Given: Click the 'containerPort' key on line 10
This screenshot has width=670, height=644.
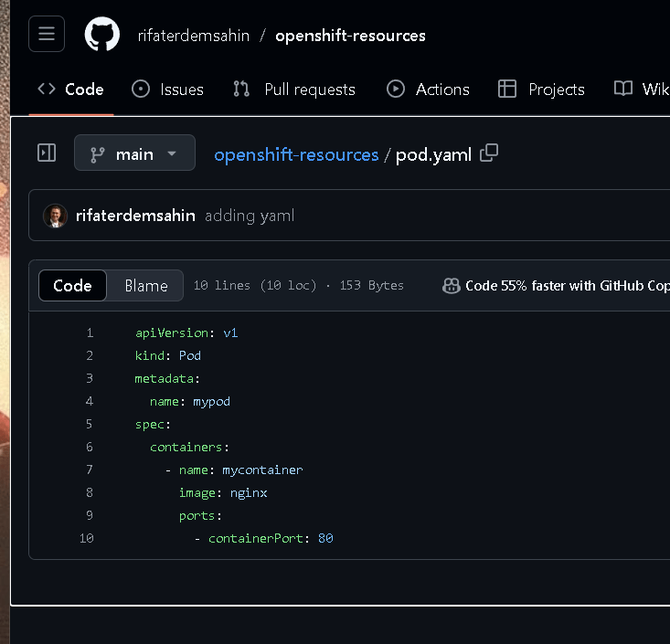Looking at the screenshot, I should click(256, 538).
